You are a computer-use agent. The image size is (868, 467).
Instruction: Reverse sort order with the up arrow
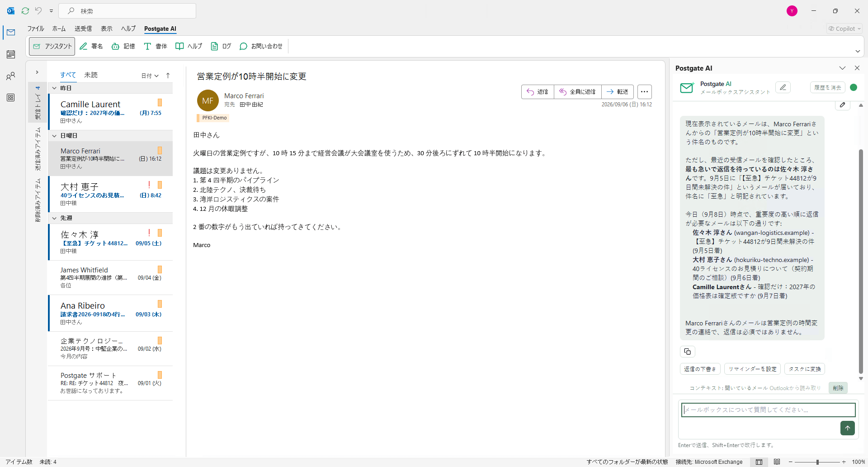168,76
